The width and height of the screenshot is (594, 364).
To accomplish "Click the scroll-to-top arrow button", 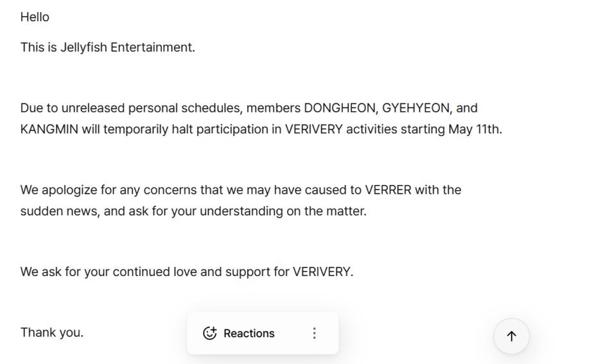I will [x=511, y=336].
